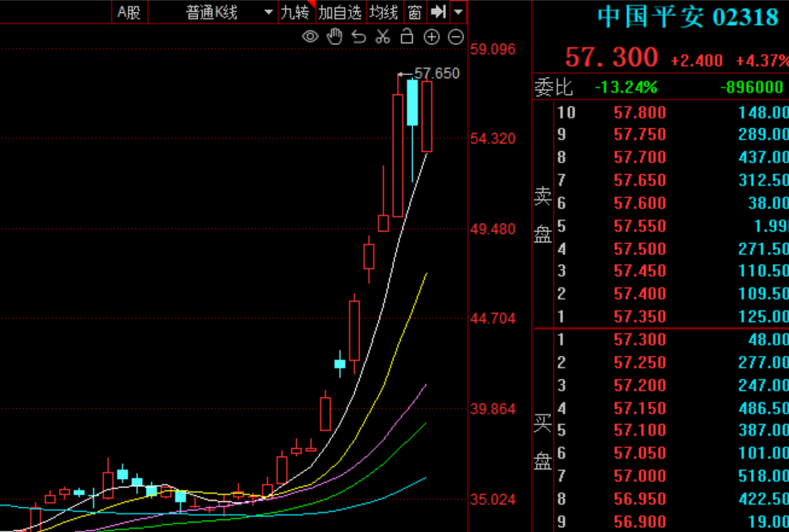This screenshot has height=532, width=789.
Task: Click the 57.650 high price marker
Action: click(x=436, y=73)
